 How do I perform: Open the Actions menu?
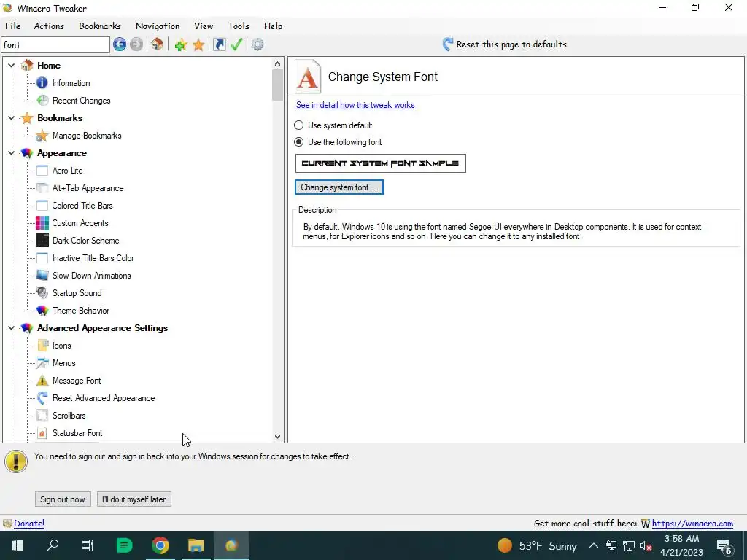[49, 26]
